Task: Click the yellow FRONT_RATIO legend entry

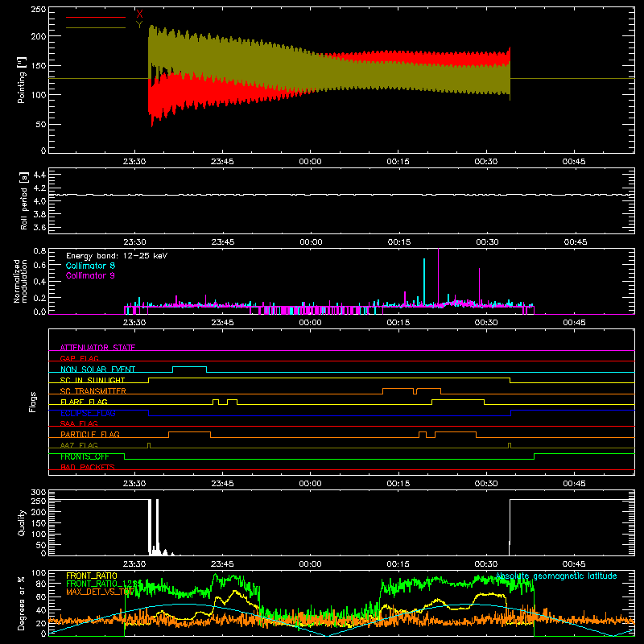Action: 92,576
